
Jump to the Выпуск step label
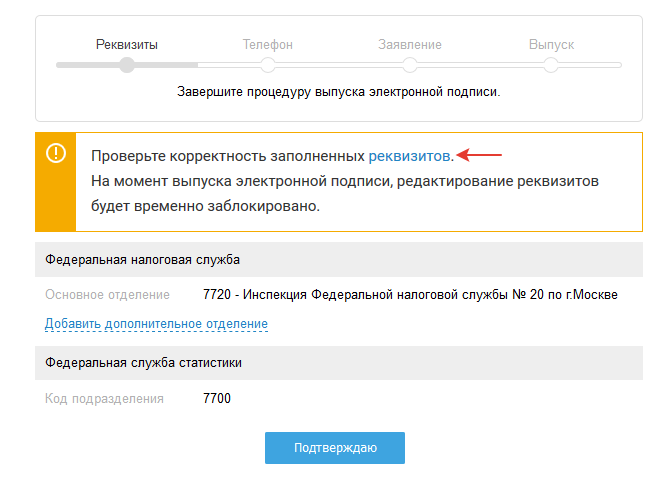[x=551, y=45]
